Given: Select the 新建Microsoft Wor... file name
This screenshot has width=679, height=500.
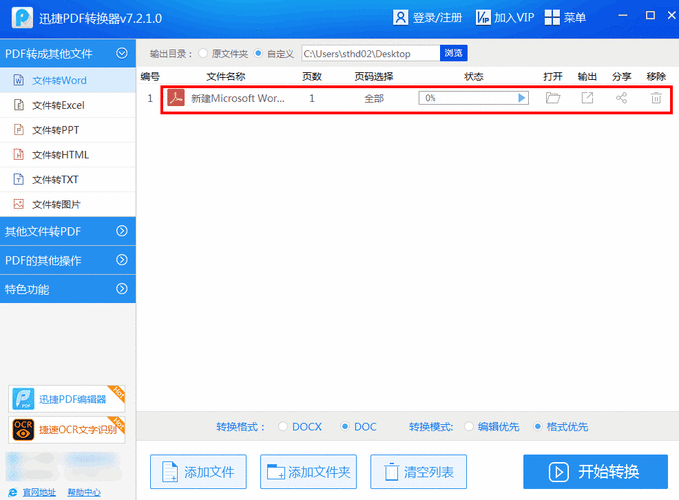Looking at the screenshot, I should pyautogui.click(x=238, y=98).
